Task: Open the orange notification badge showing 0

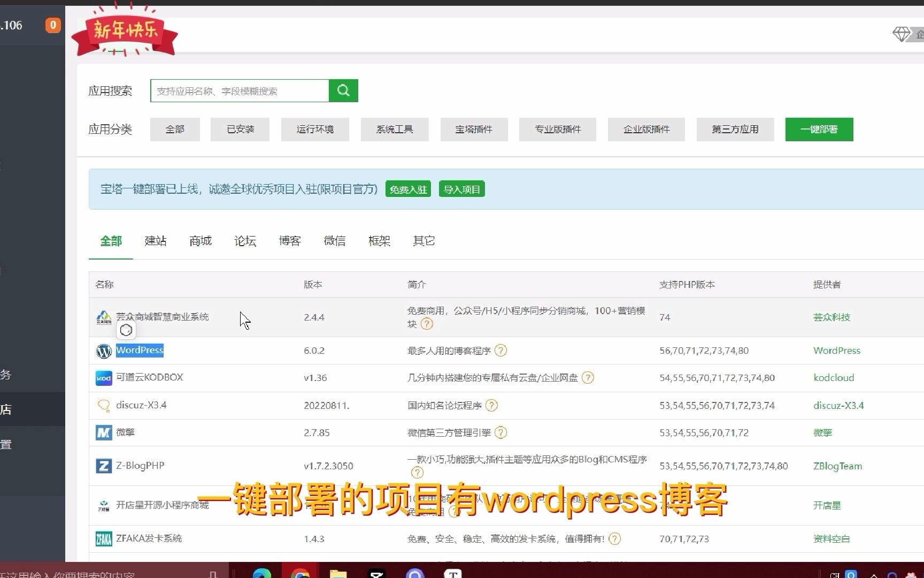Action: (x=53, y=25)
